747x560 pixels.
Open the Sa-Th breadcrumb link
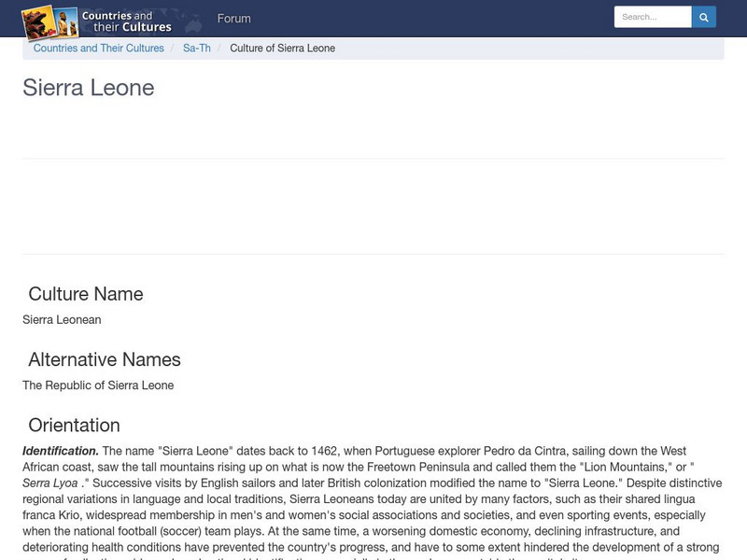(196, 48)
